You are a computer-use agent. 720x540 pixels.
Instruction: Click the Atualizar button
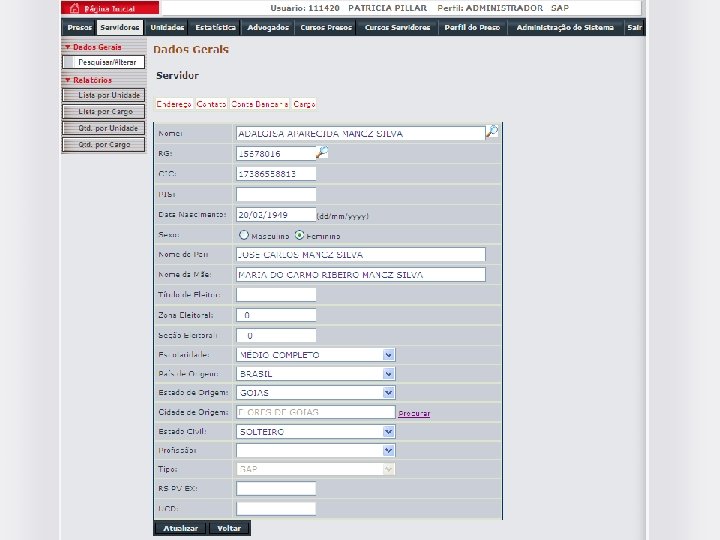pyautogui.click(x=180, y=528)
